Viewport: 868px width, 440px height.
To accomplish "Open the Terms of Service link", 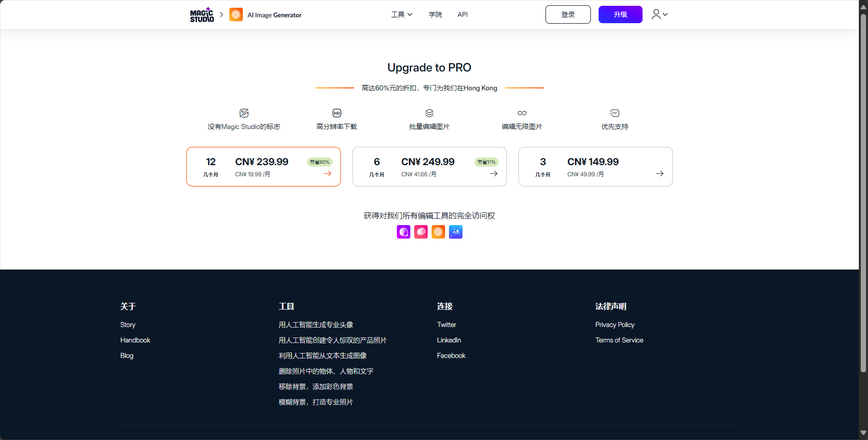I will pyautogui.click(x=619, y=340).
